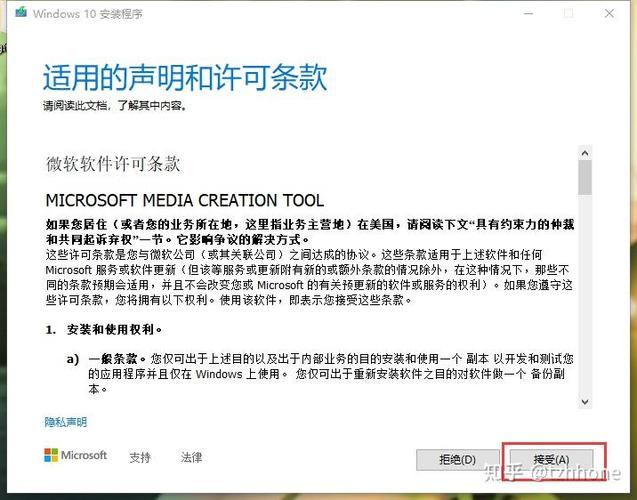Accept the license terms with 接受(A)
Screen dimensions: 637x500
click(551, 460)
